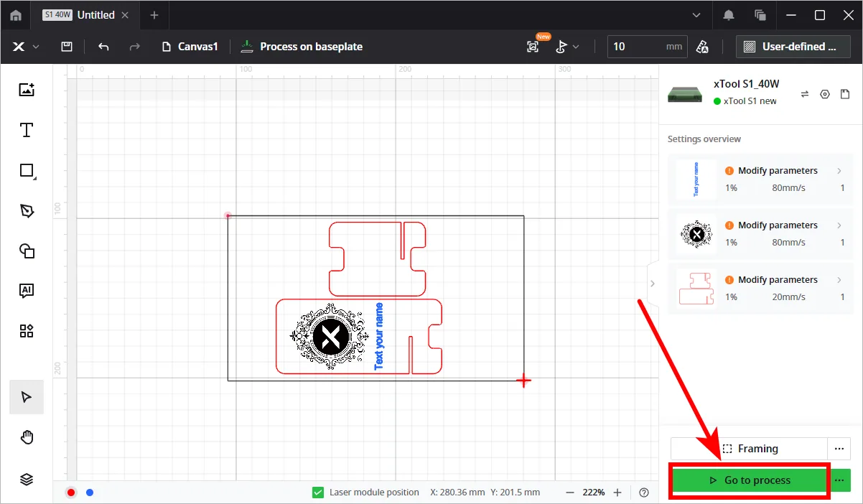Image resolution: width=863 pixels, height=504 pixels.
Task: Undo the last action
Action: (x=103, y=47)
